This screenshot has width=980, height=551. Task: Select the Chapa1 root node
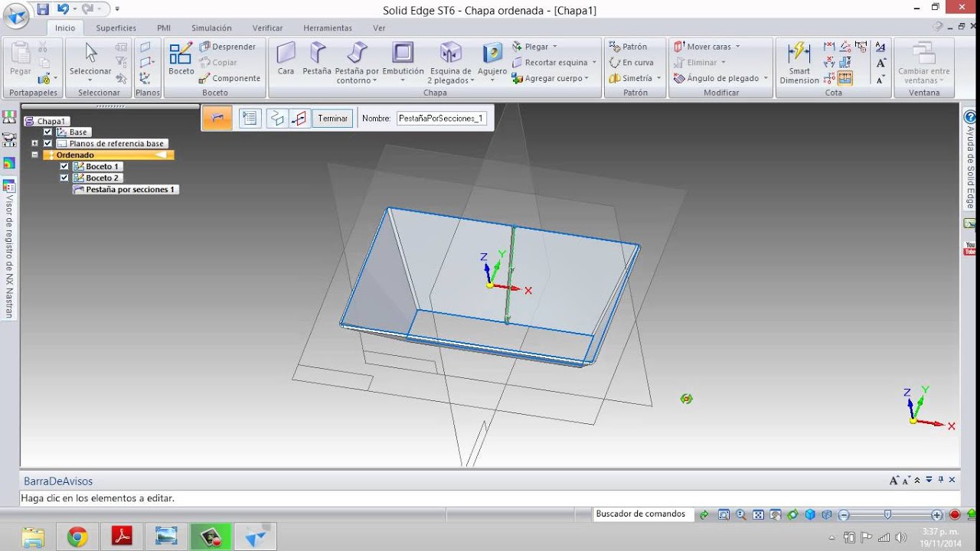(x=47, y=121)
